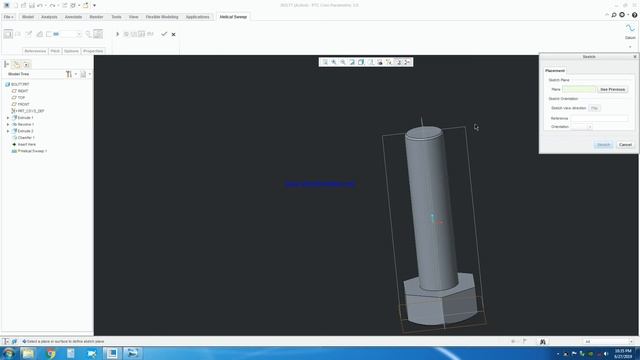Viewport: 640px width, 360px height.
Task: Open the References dashboard tab
Action: click(x=35, y=51)
